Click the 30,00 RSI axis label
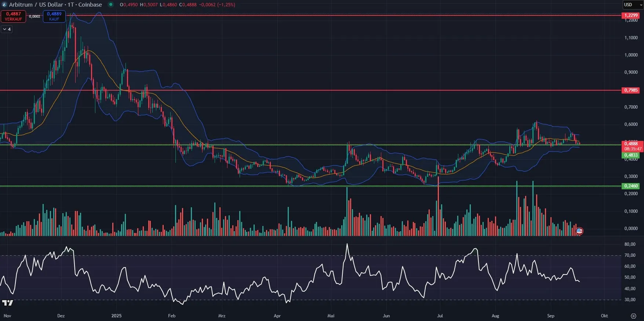 (x=630, y=300)
